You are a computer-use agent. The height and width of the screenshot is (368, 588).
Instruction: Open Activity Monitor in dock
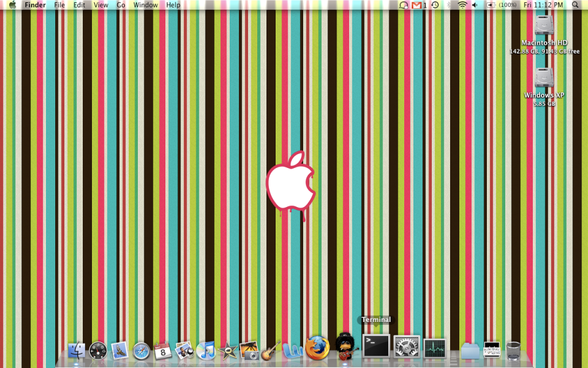(435, 348)
